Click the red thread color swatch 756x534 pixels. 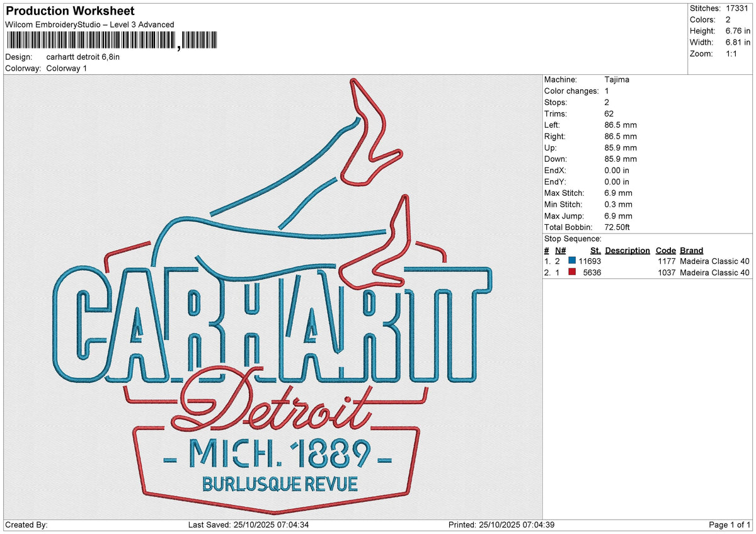(x=572, y=273)
